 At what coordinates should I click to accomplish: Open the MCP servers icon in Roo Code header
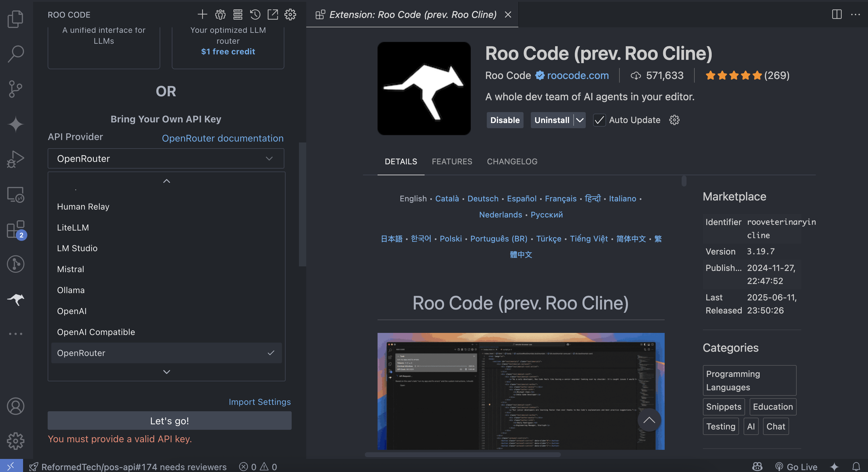click(238, 14)
